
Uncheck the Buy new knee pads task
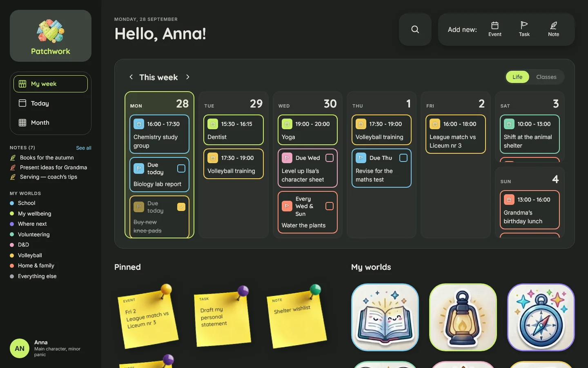coord(181,207)
